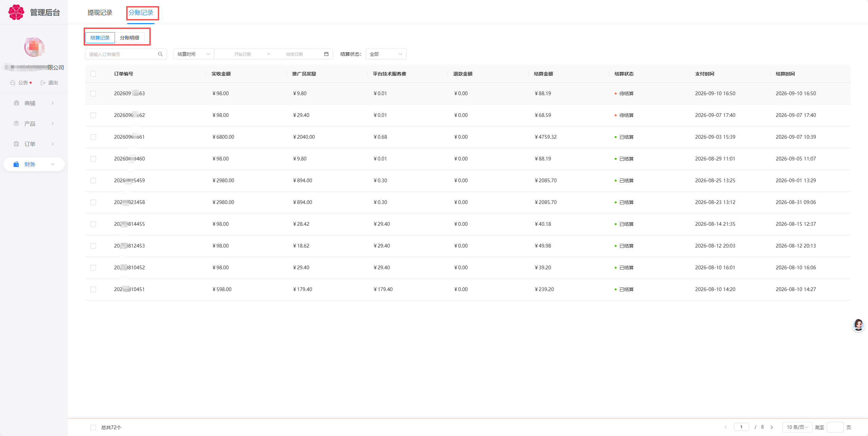Click the ¥4759.32 settlement amount cell
868x436 pixels.
[x=546, y=137]
